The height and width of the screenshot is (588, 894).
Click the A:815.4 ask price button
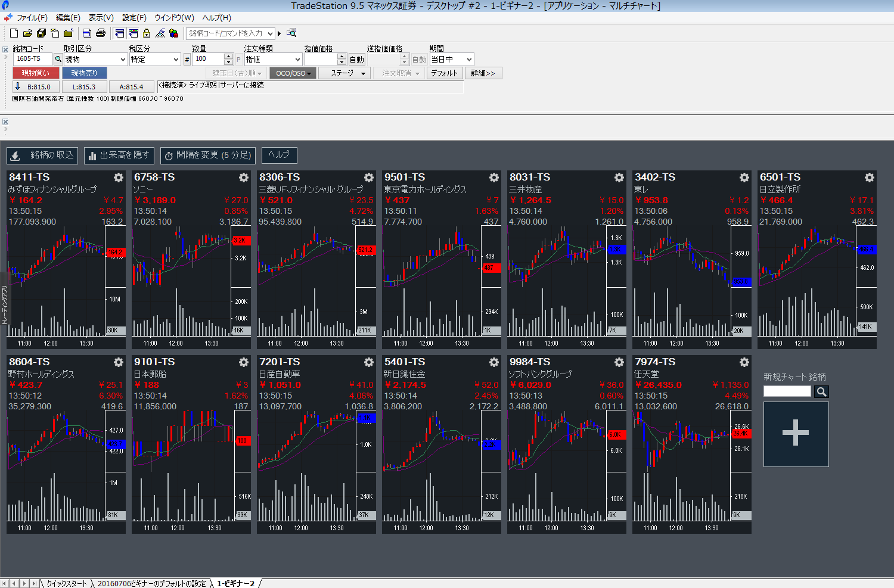click(x=131, y=87)
